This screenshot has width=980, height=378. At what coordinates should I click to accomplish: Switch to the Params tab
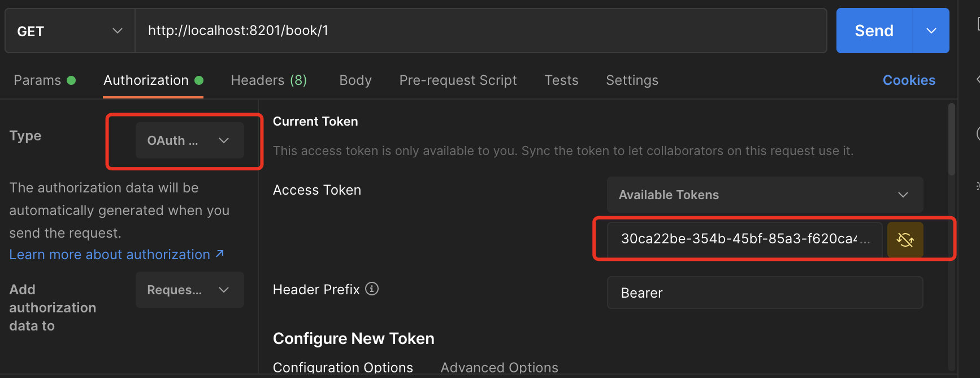click(37, 80)
